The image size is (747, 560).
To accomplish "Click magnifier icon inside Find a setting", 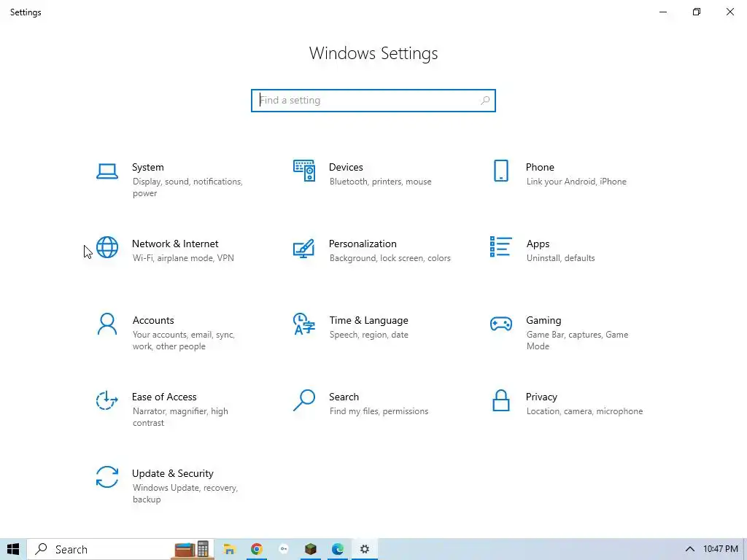I will (x=485, y=101).
